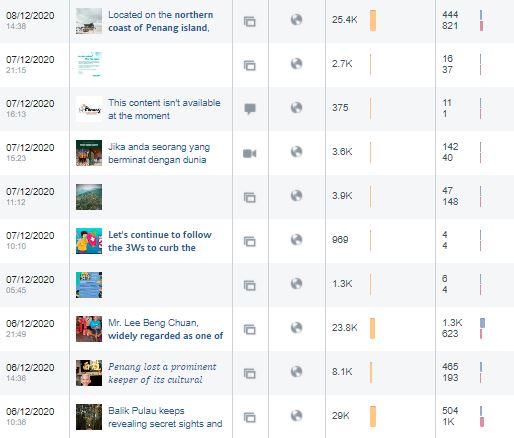Image resolution: width=514 pixels, height=438 pixels.
Task: Open 'Let's continue to follow the 3Ws' post
Action: tap(160, 241)
